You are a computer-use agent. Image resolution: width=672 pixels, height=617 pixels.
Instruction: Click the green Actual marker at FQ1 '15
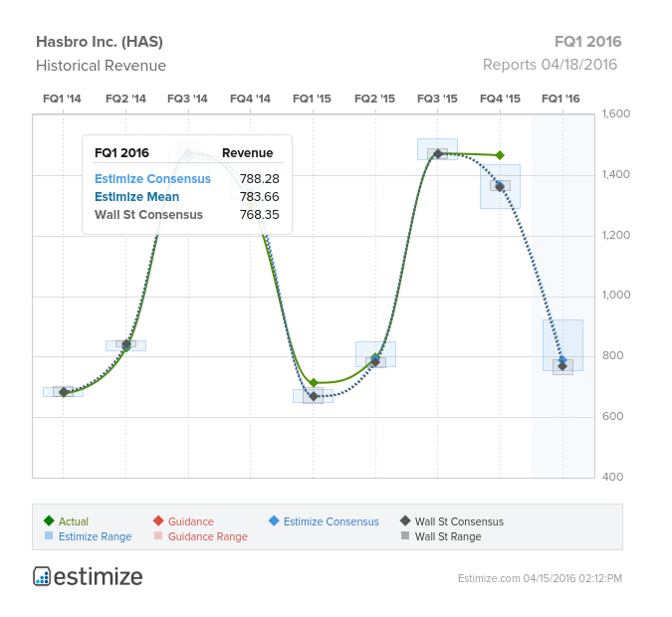[x=314, y=382]
